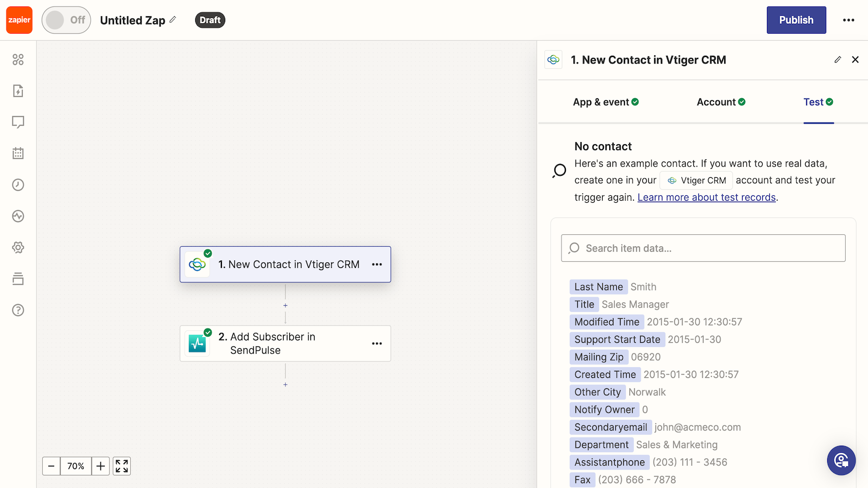Open the Vtiger CRM step options menu
The height and width of the screenshot is (488, 868).
pos(377,265)
